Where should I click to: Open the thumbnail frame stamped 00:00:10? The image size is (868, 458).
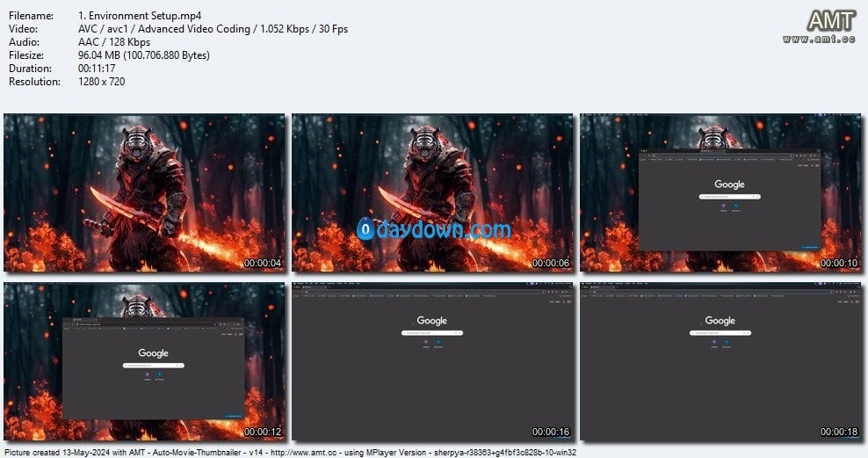click(720, 193)
